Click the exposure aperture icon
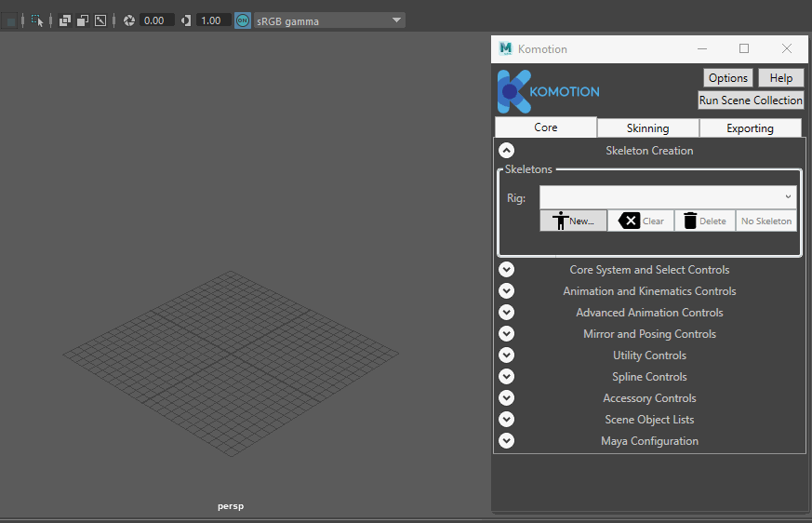Viewport: 812px width, 523px height. pyautogui.click(x=129, y=20)
